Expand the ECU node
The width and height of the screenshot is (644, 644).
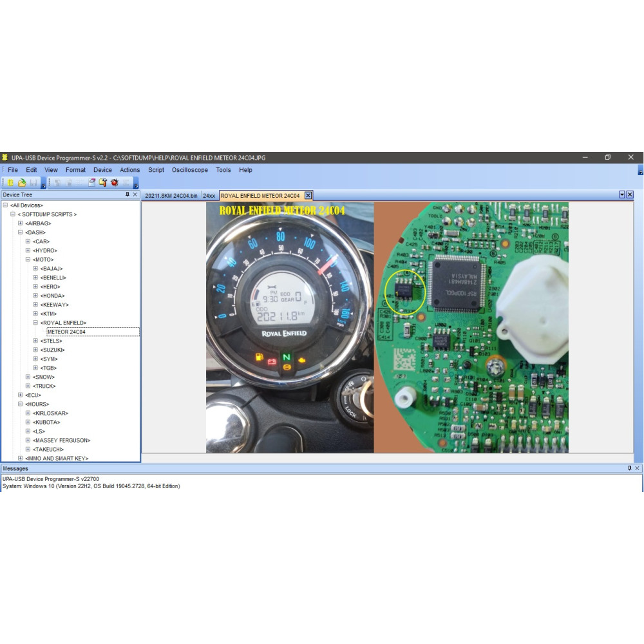[20, 395]
